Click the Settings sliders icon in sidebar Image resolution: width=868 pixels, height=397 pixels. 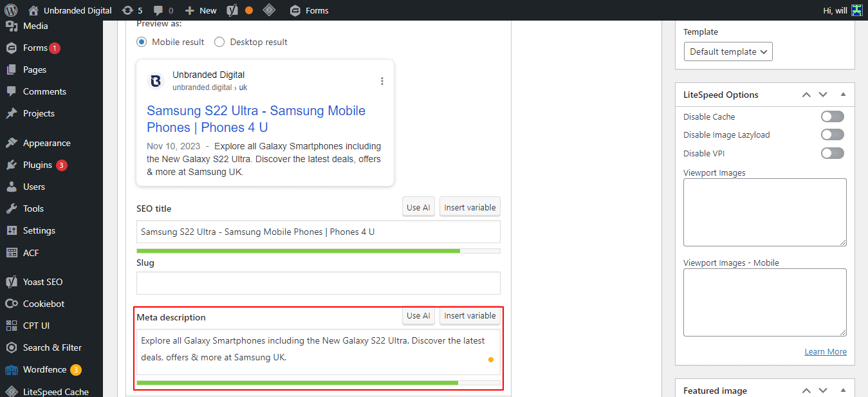tap(12, 230)
